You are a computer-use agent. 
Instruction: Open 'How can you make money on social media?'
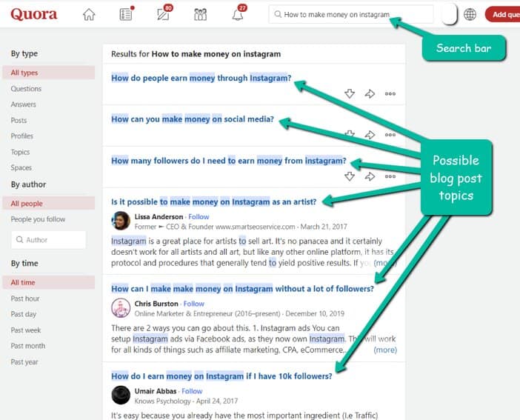click(193, 119)
